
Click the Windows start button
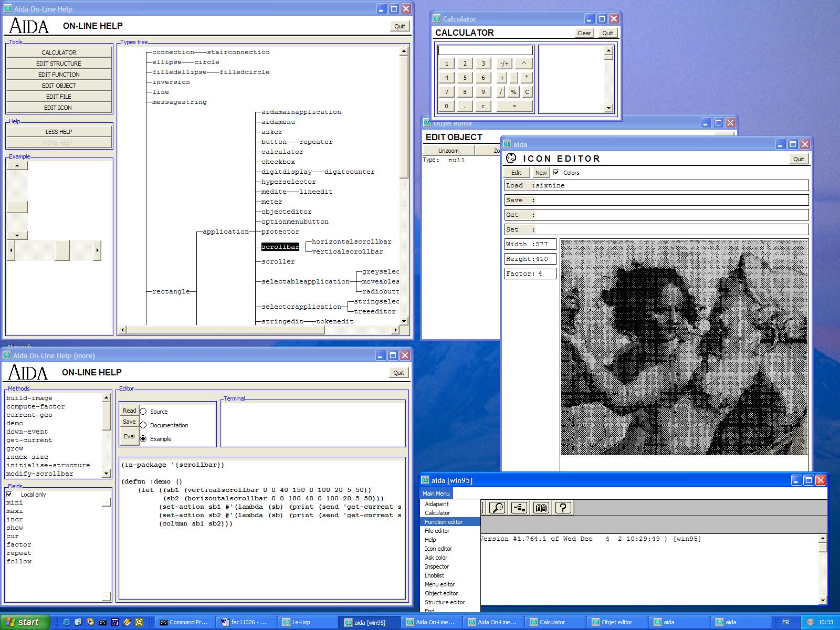pyautogui.click(x=25, y=622)
